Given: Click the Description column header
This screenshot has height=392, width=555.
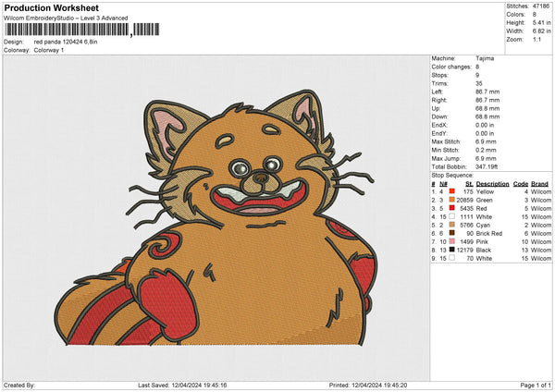Looking at the screenshot, I should [x=492, y=184].
